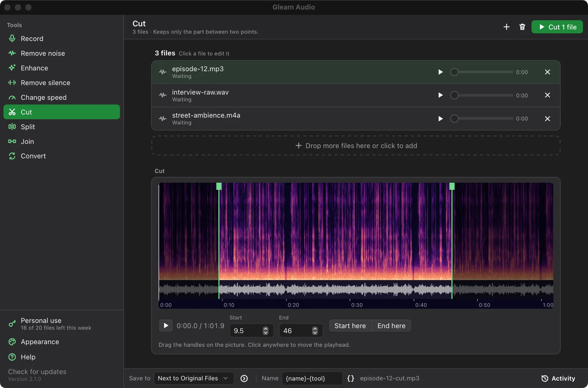This screenshot has width=588, height=388.
Task: Open the Activity panel
Action: pyautogui.click(x=558, y=378)
